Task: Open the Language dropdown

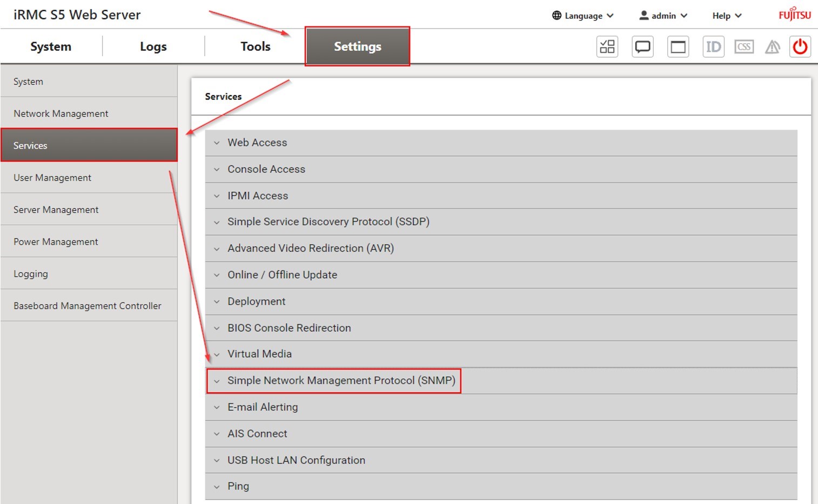Action: [x=582, y=16]
